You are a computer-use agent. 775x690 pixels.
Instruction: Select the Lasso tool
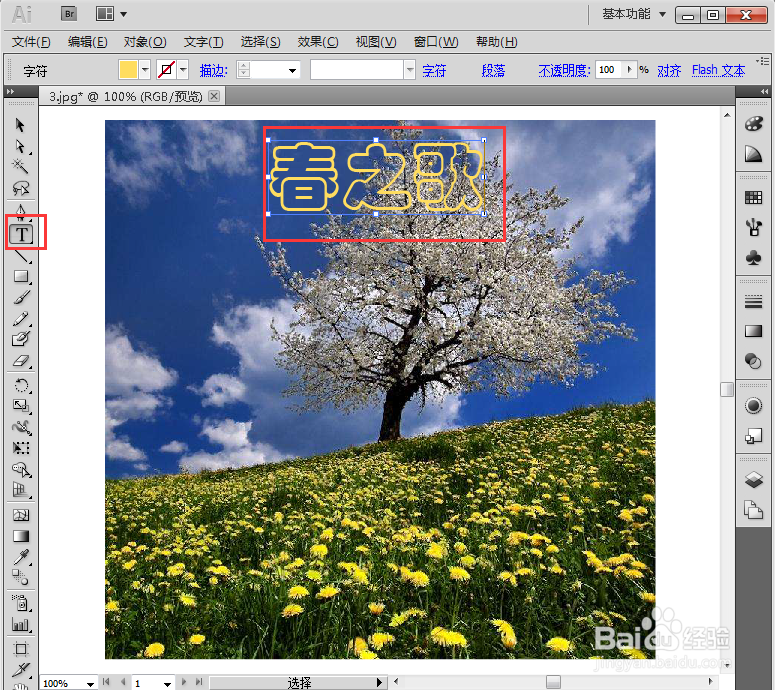click(20, 188)
